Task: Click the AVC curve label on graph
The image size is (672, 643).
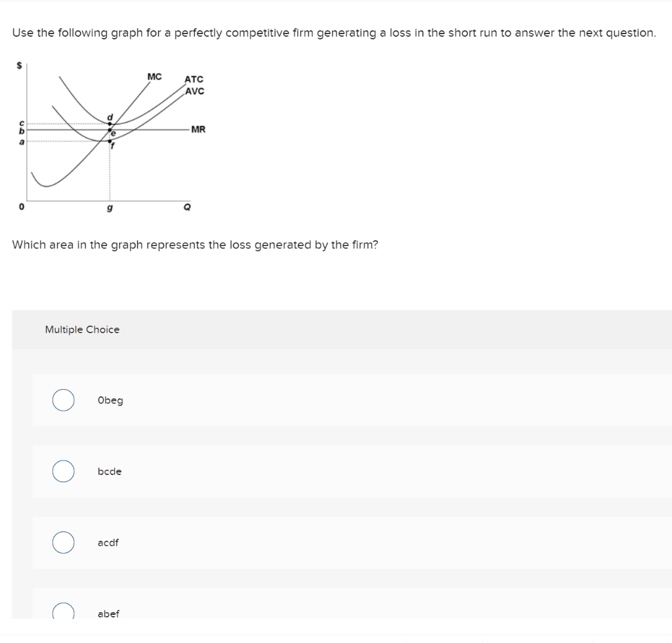Action: [194, 91]
